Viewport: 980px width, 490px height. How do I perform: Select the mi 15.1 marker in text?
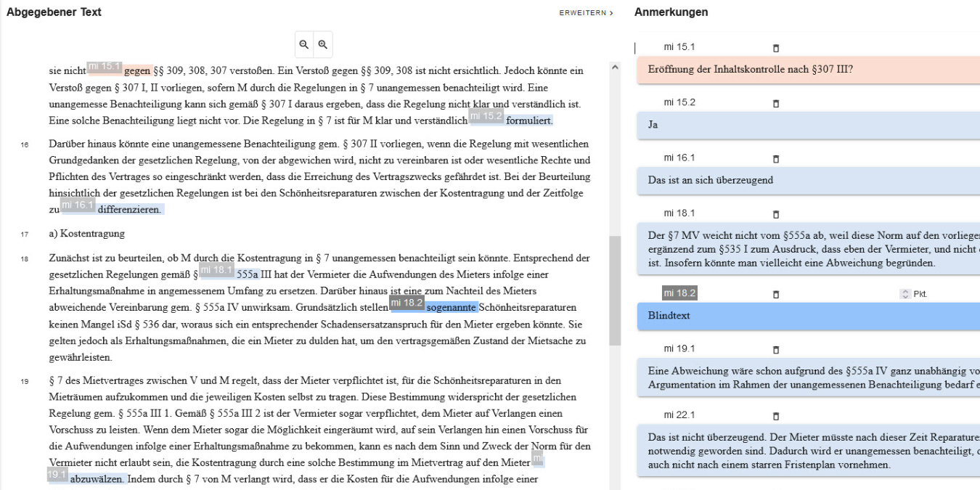click(x=105, y=67)
